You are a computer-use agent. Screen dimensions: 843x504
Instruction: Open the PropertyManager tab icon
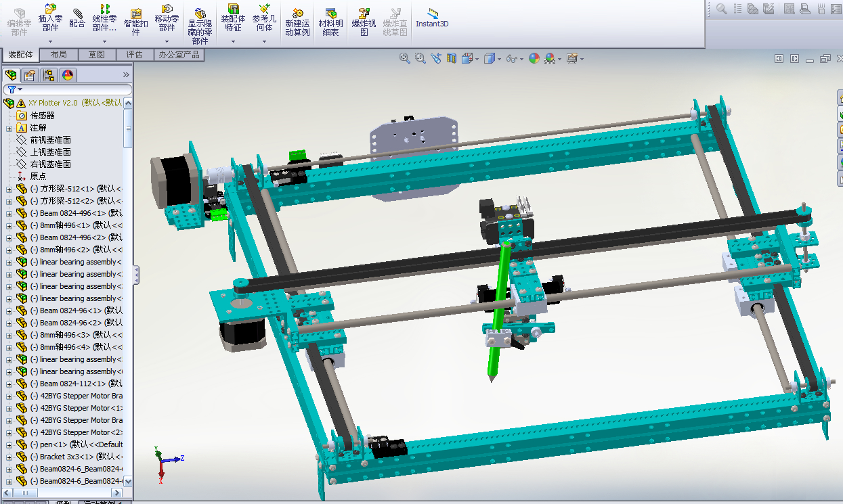click(30, 75)
